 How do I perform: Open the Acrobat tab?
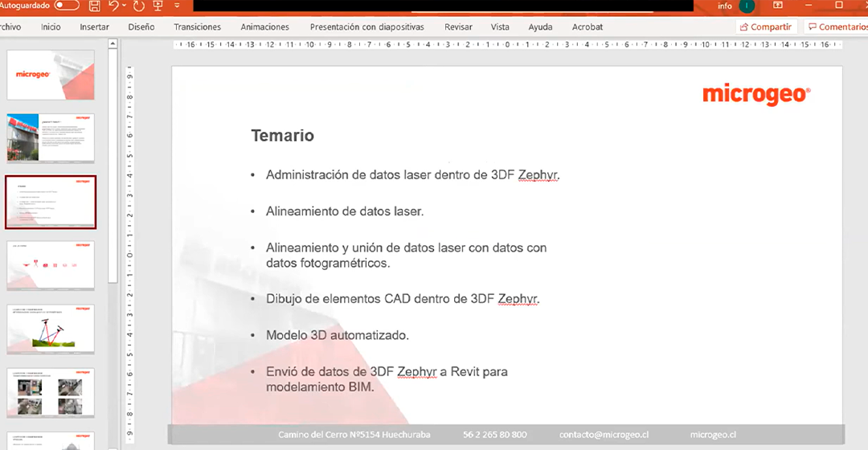[x=588, y=27]
